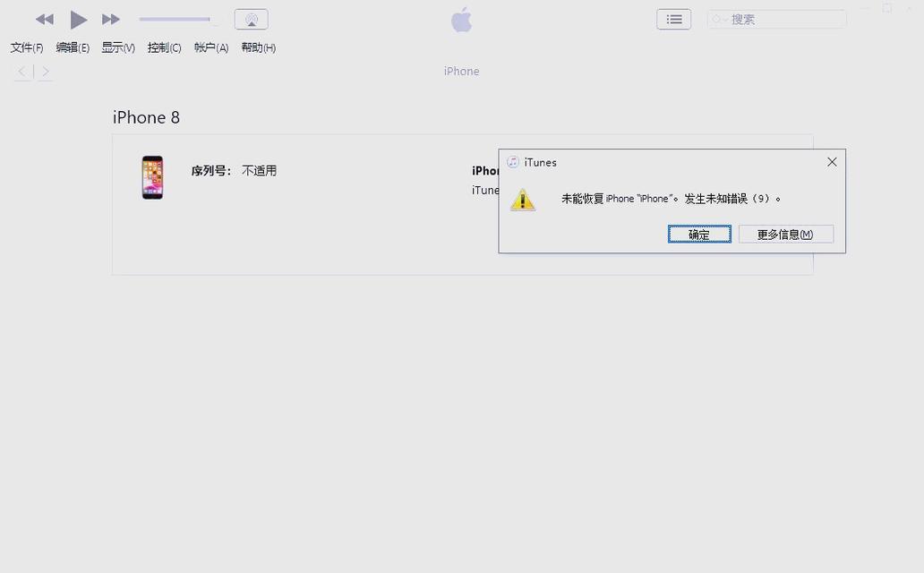Click the rewind previous track button

45,20
